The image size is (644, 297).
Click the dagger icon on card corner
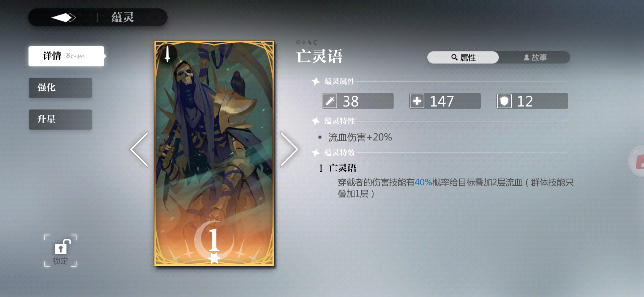(167, 53)
